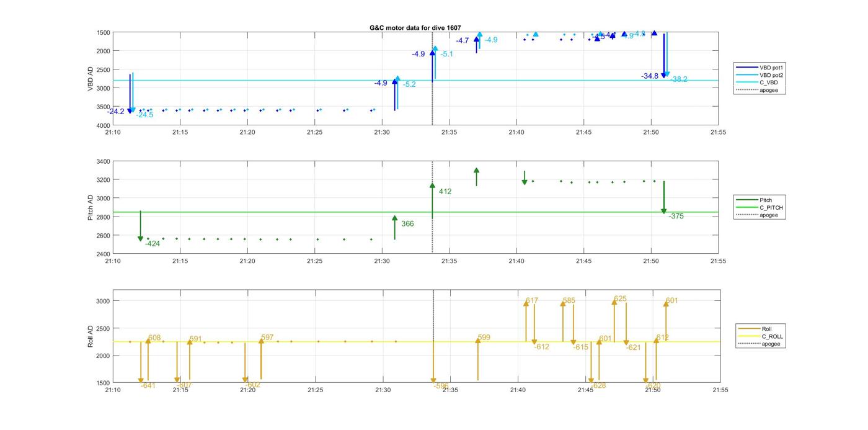Click the '412' pitch data label
The image size is (868, 430).
click(445, 192)
